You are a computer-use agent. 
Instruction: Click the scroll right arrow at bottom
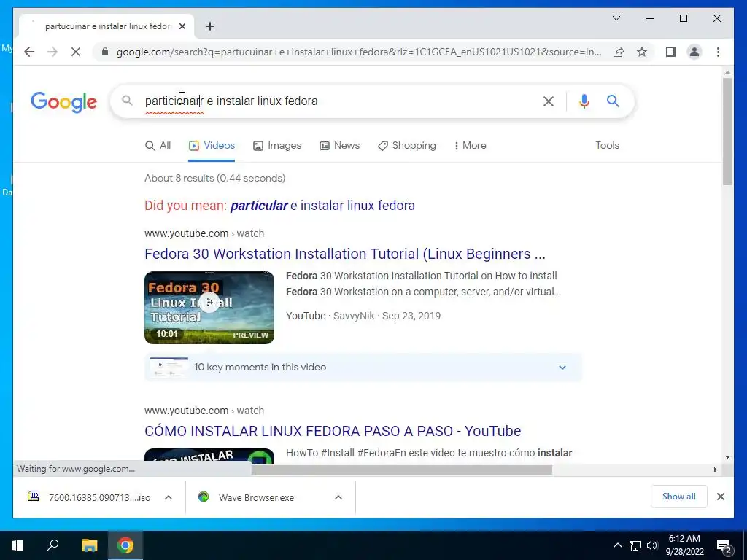pyautogui.click(x=716, y=470)
